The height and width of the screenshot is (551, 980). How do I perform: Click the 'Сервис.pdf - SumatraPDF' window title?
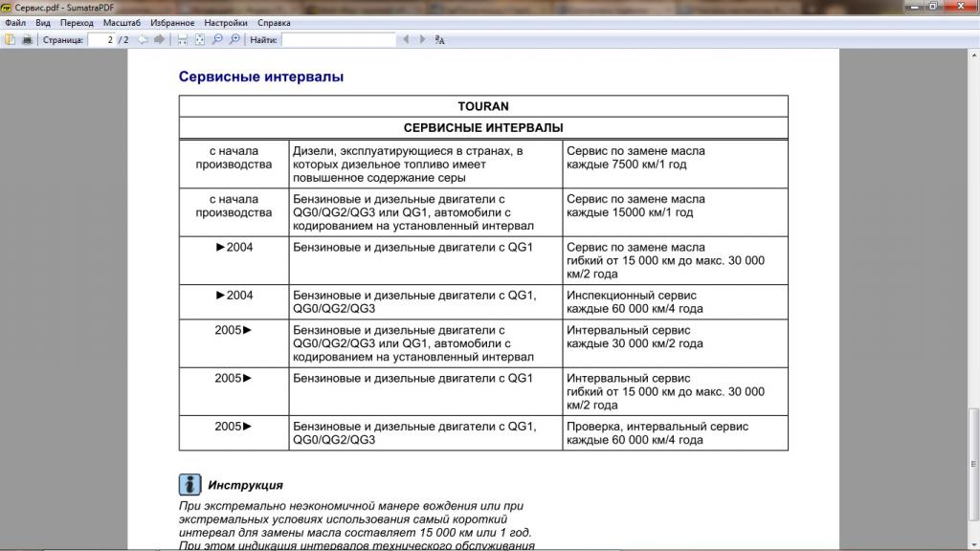click(x=64, y=8)
